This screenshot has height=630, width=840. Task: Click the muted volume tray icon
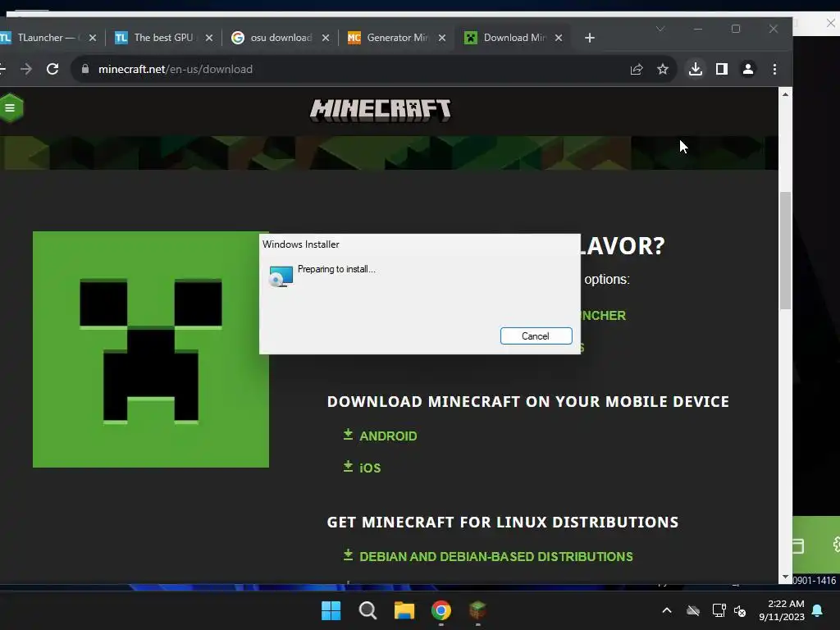point(740,610)
